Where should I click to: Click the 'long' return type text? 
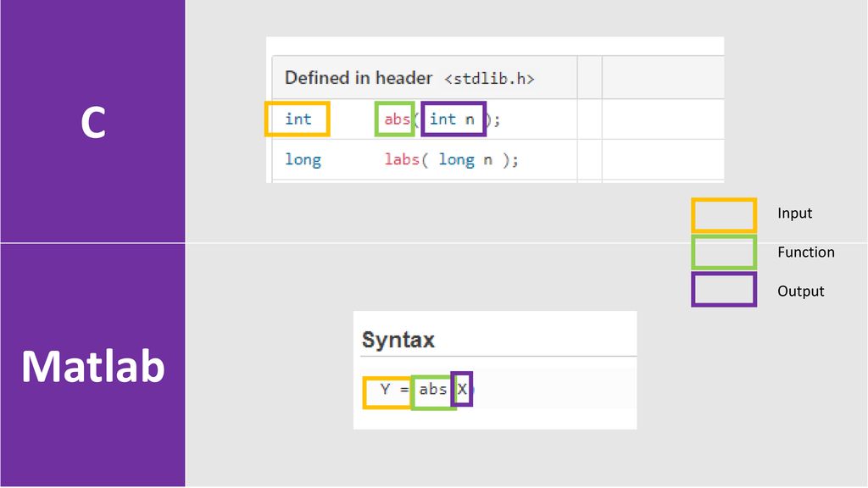pyautogui.click(x=303, y=159)
